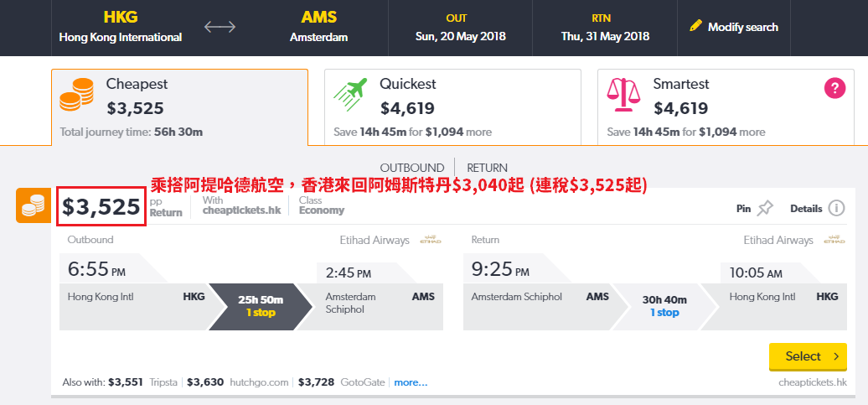Click the outbound 6:55 PM departure time
The height and width of the screenshot is (405, 868).
[96, 270]
